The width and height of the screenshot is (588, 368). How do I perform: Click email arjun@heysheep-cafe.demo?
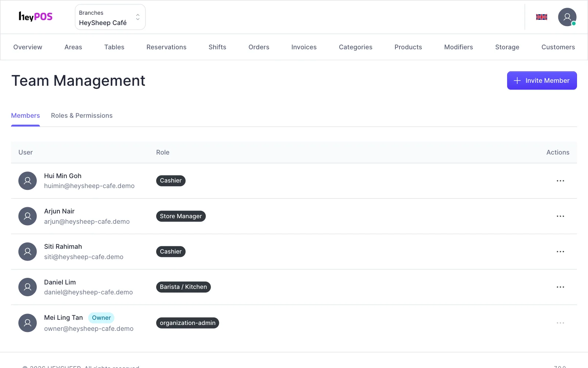[x=87, y=222]
